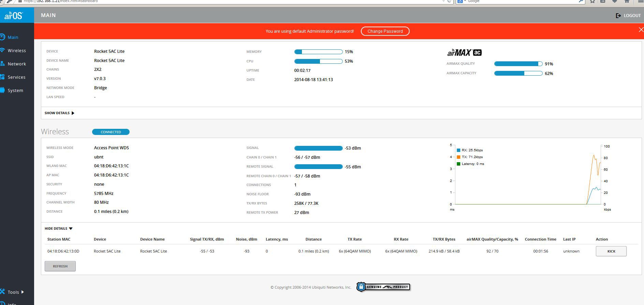Click the chains value 2X2

pyautogui.click(x=98, y=69)
